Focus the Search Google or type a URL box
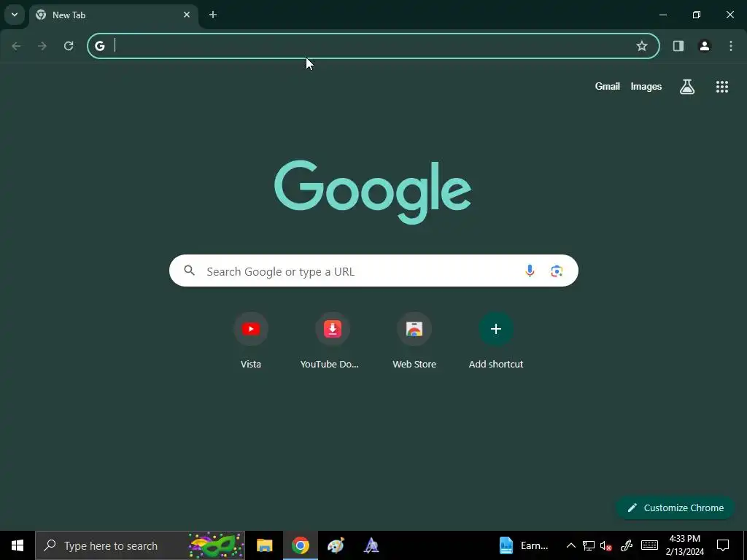 [373, 271]
